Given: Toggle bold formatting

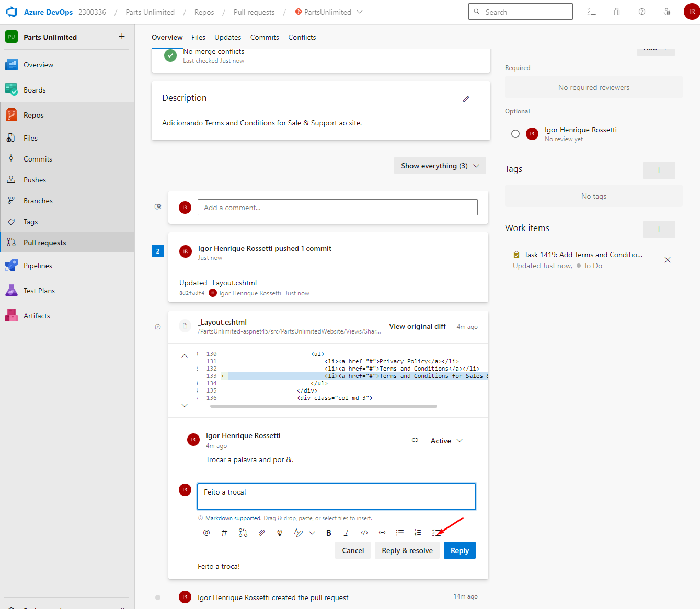Looking at the screenshot, I should [329, 533].
